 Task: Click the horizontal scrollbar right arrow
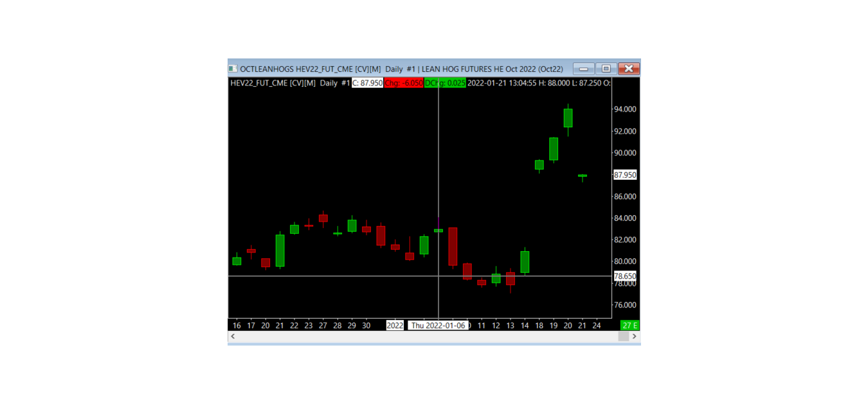click(635, 337)
